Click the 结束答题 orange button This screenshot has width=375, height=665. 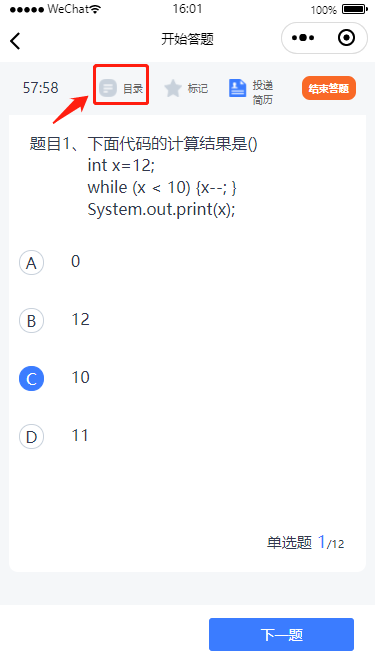(x=329, y=88)
